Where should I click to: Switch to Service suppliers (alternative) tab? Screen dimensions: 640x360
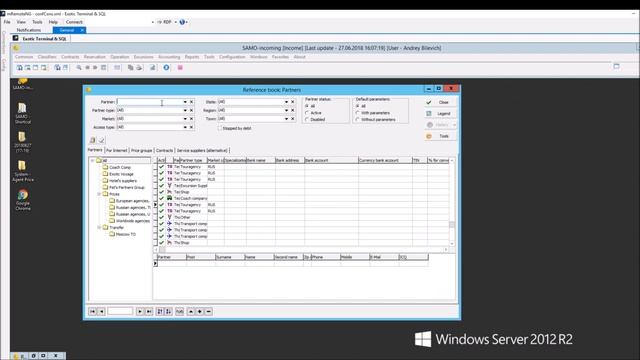pyautogui.click(x=202, y=151)
